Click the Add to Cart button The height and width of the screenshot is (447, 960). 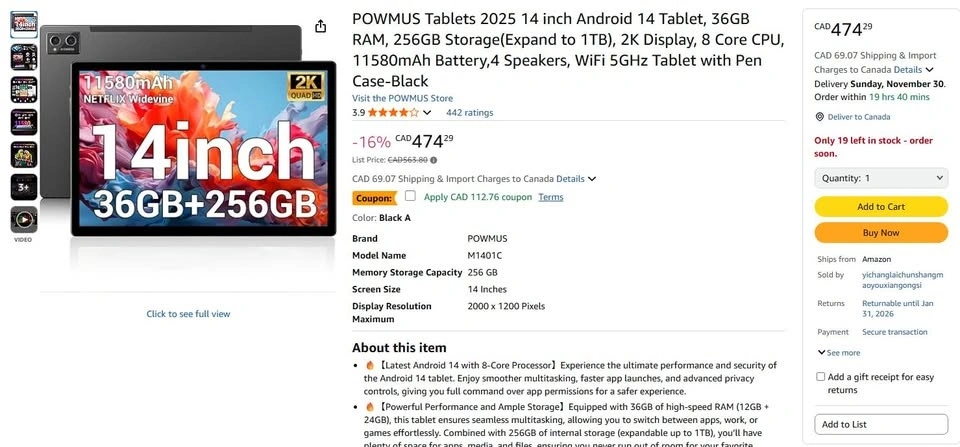point(881,206)
